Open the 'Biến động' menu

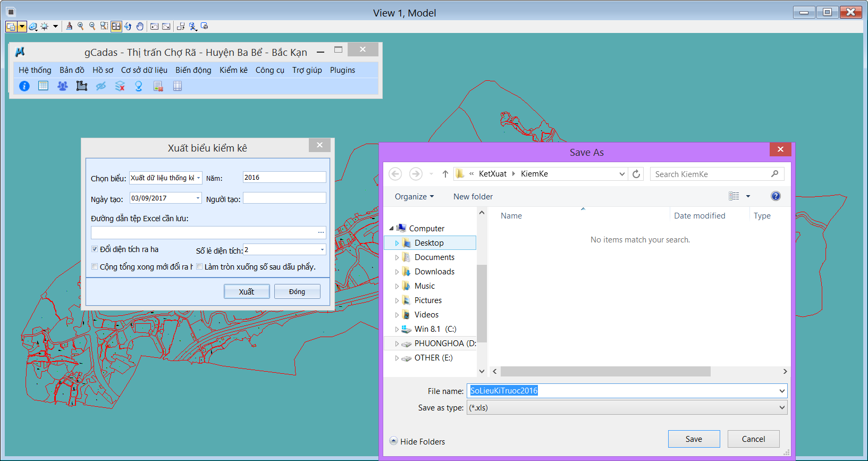click(193, 70)
